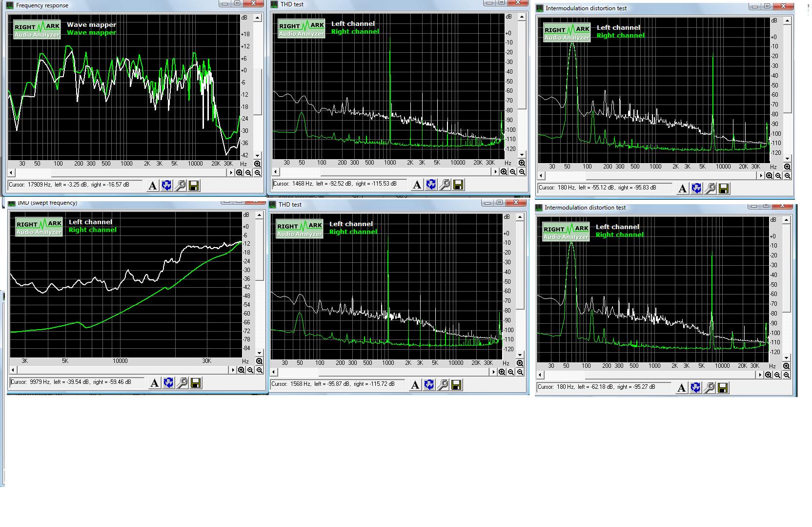Click 'A' icon in Intermodulation window reading left -55.12 dB

pos(682,189)
